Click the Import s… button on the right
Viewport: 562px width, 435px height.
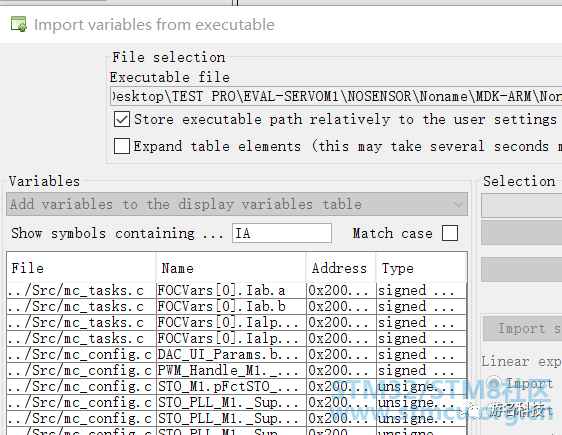(x=523, y=328)
